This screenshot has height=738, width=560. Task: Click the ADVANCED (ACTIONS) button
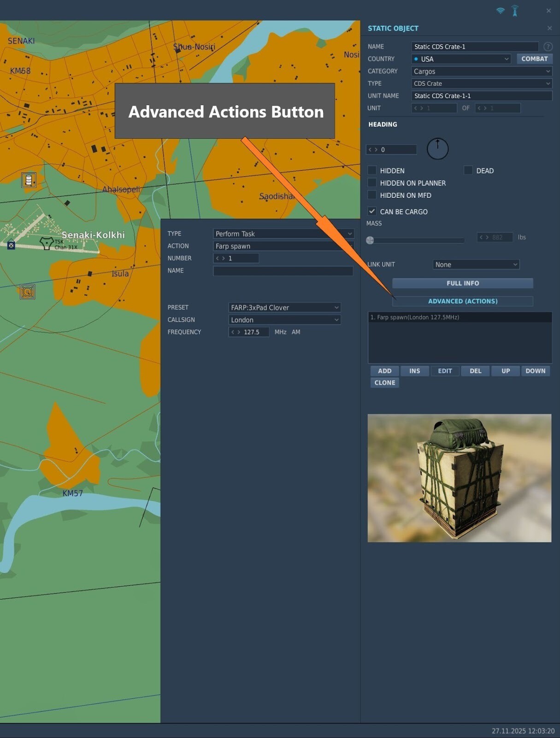tap(462, 301)
